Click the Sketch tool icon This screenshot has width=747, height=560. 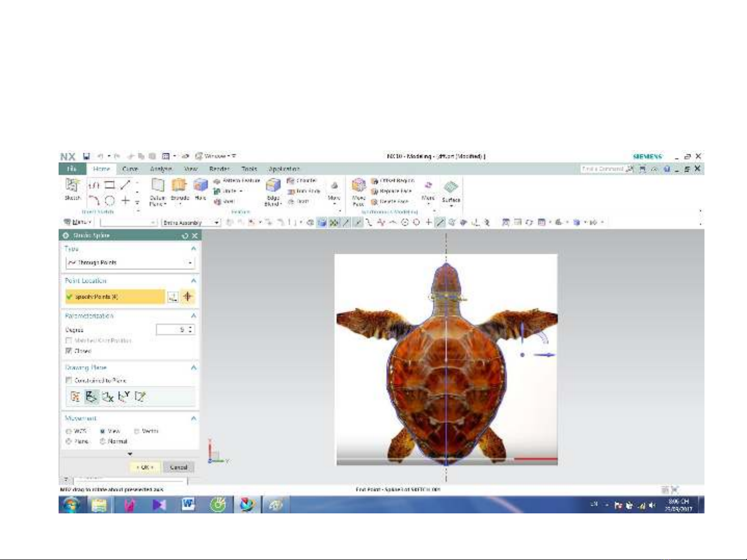pyautogui.click(x=72, y=185)
